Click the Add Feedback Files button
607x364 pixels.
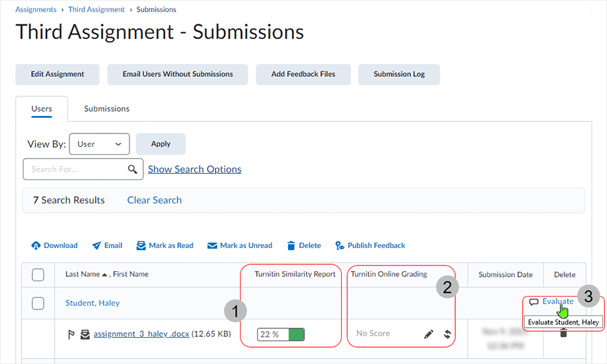coord(303,74)
